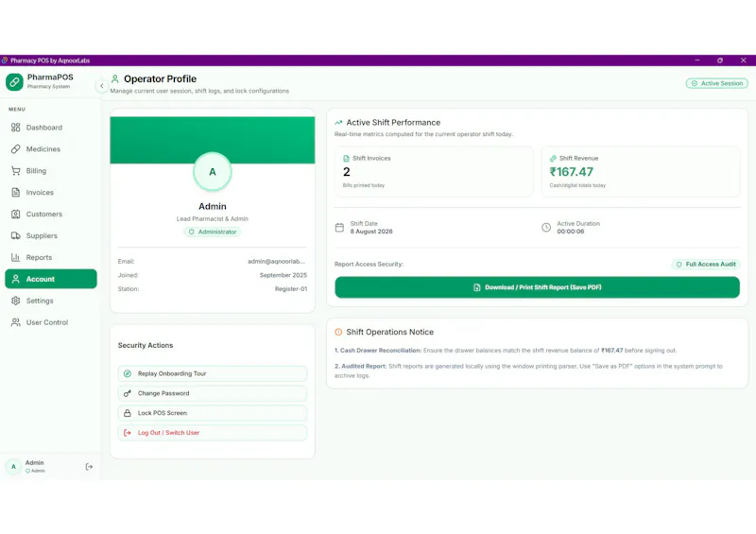The width and height of the screenshot is (756, 534).
Task: Click the Administrator role badge
Action: coord(213,232)
